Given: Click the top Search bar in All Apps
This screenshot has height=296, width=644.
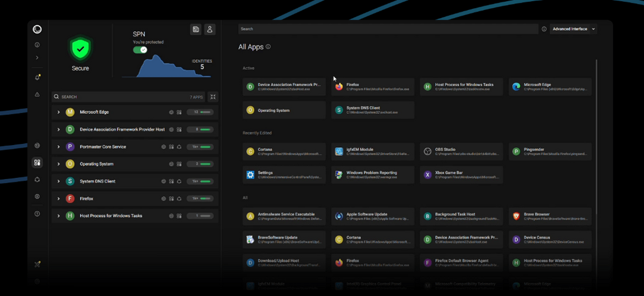Looking at the screenshot, I should point(388,29).
